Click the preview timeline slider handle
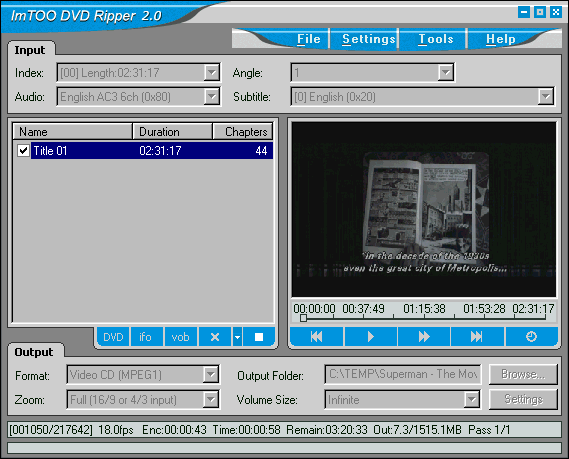Image resolution: width=569 pixels, height=459 pixels. point(303,318)
